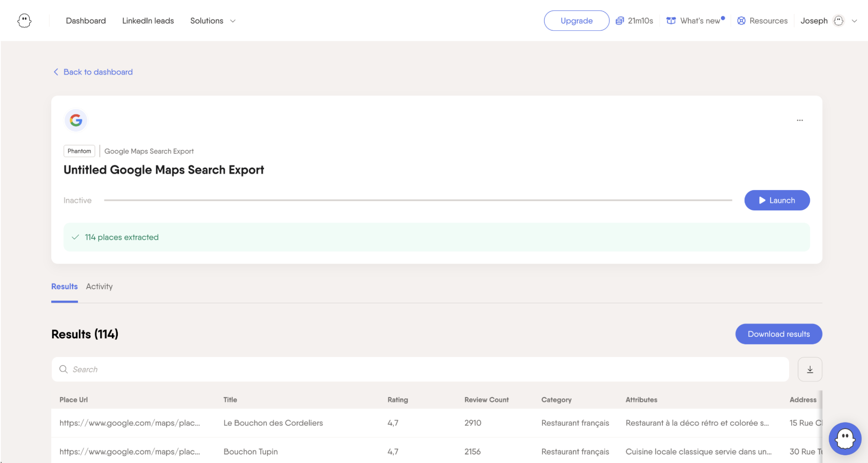
Task: Expand the account dropdown chevron
Action: (855, 21)
